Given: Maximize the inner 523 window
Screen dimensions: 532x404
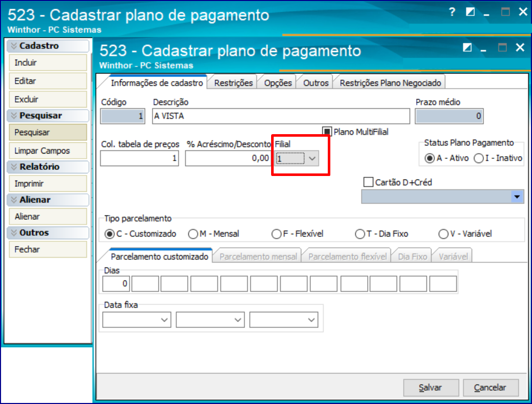Looking at the screenshot, I should point(502,47).
